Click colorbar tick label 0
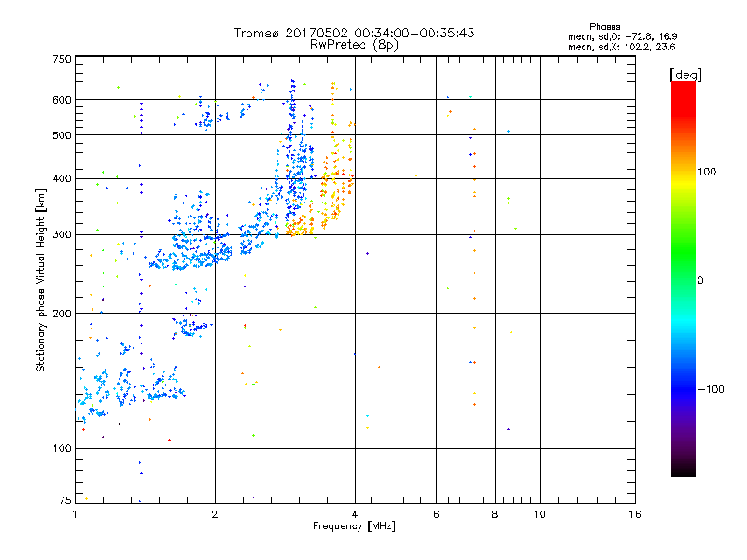The image size is (747, 560). 699,280
